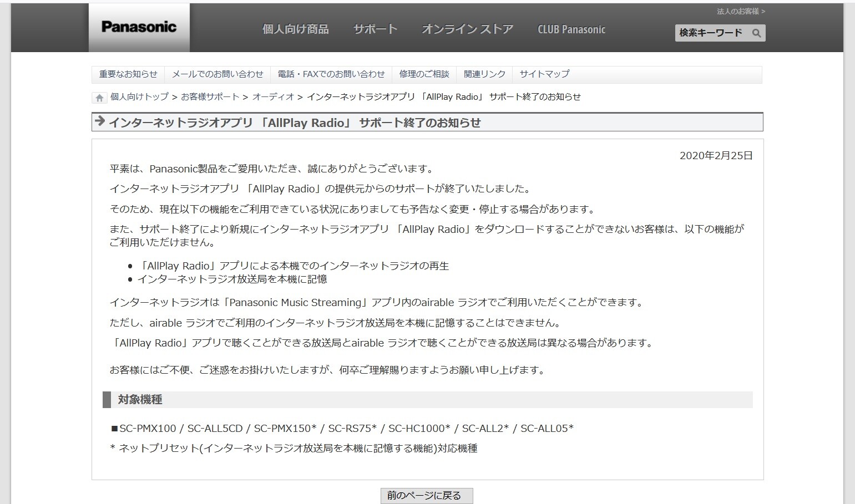Image resolution: width=855 pixels, height=504 pixels.
Task: Go to お客様サポート breadcrumb link
Action: point(210,97)
